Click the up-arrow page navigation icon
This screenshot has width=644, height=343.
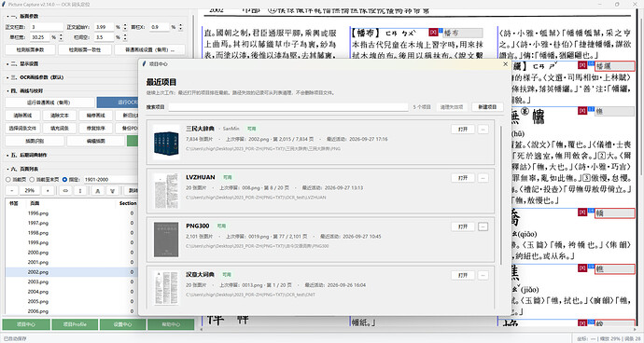pos(97,191)
